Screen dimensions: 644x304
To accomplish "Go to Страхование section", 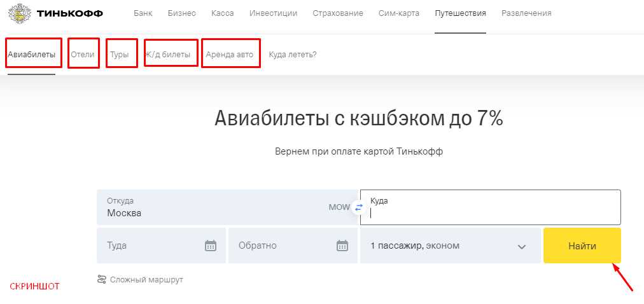I will pyautogui.click(x=338, y=13).
